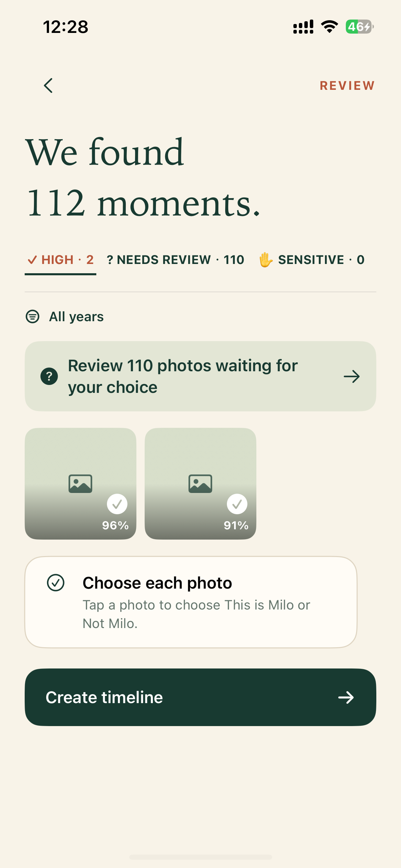Toggle the checkmark on the 91% photo
The image size is (401, 868).
237,504
